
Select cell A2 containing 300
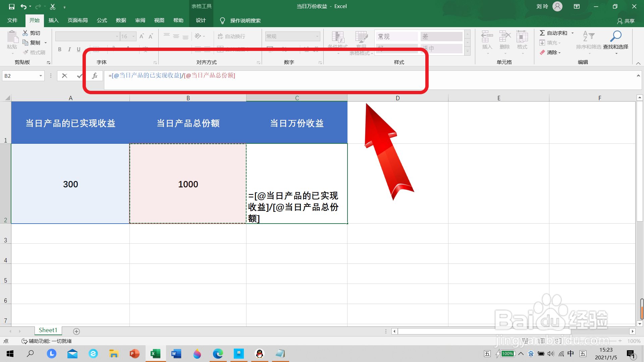point(70,184)
